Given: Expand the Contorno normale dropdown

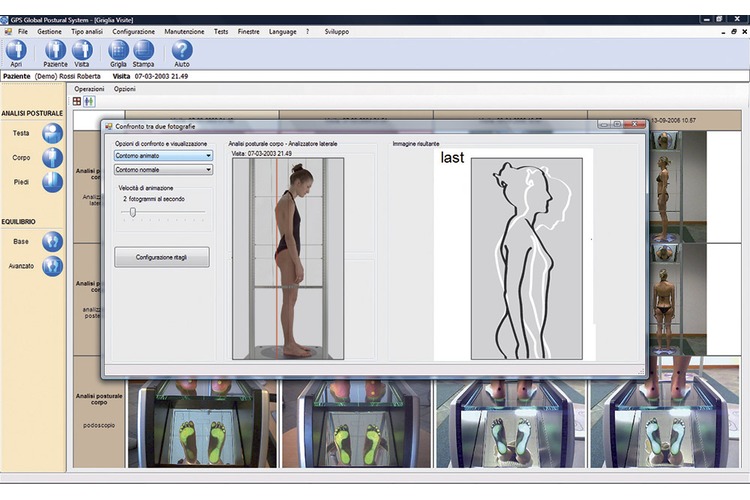Looking at the screenshot, I should click(x=163, y=170).
